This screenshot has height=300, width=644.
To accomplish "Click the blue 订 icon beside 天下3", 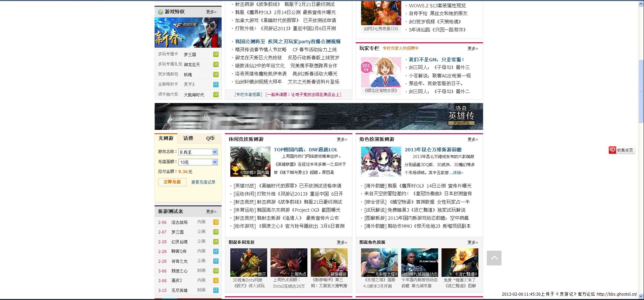I will coord(216,85).
